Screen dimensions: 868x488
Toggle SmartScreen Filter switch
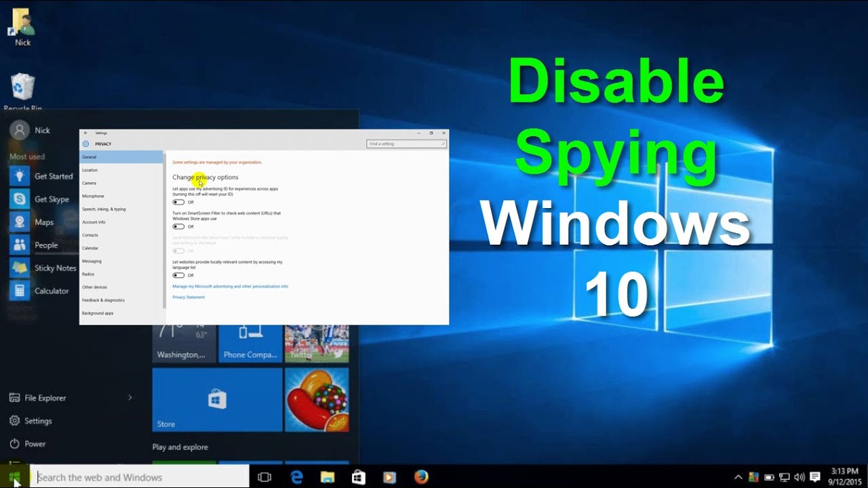pyautogui.click(x=178, y=226)
